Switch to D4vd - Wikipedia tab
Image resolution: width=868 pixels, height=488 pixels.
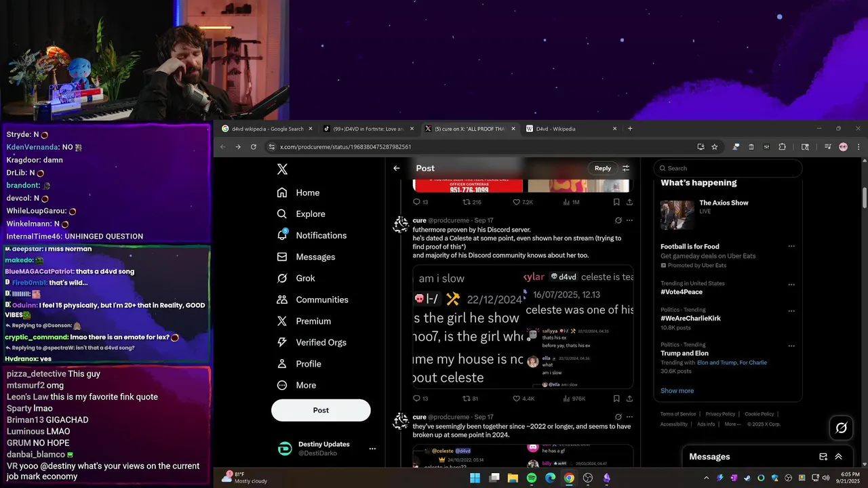[571, 129]
